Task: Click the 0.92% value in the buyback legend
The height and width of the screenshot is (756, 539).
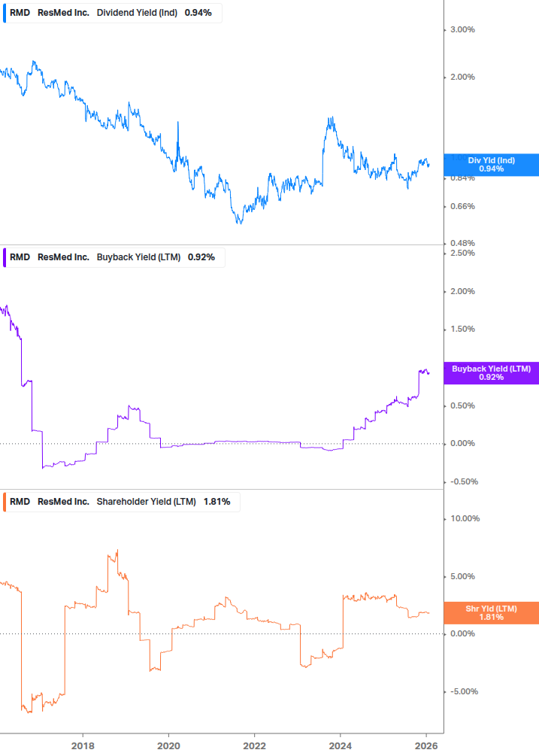Action: (201, 257)
